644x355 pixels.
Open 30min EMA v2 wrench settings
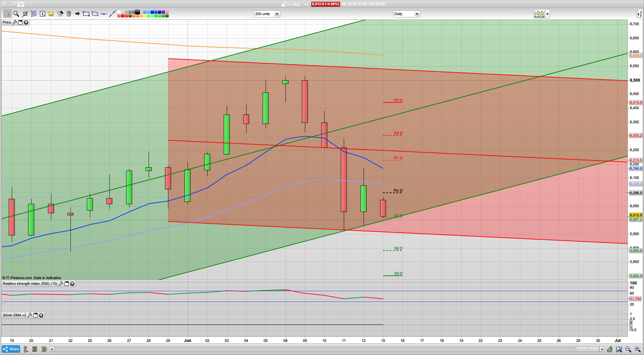pos(30,315)
